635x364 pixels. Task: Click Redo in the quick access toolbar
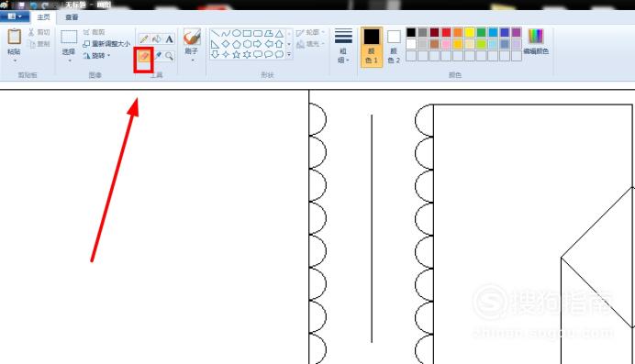(x=45, y=6)
